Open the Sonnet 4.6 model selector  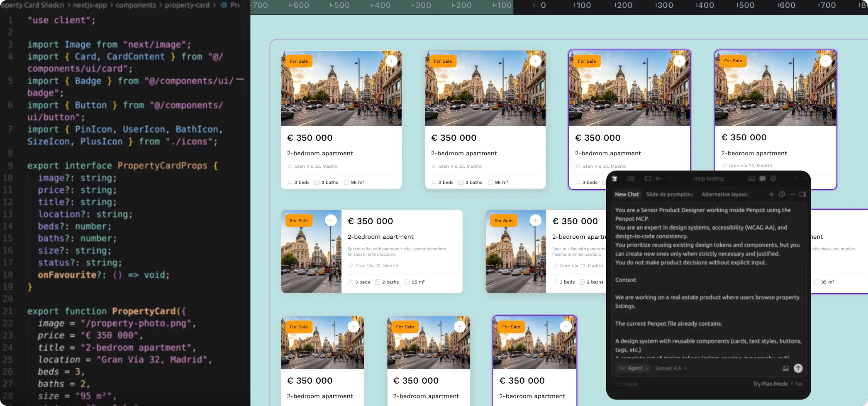click(671, 368)
